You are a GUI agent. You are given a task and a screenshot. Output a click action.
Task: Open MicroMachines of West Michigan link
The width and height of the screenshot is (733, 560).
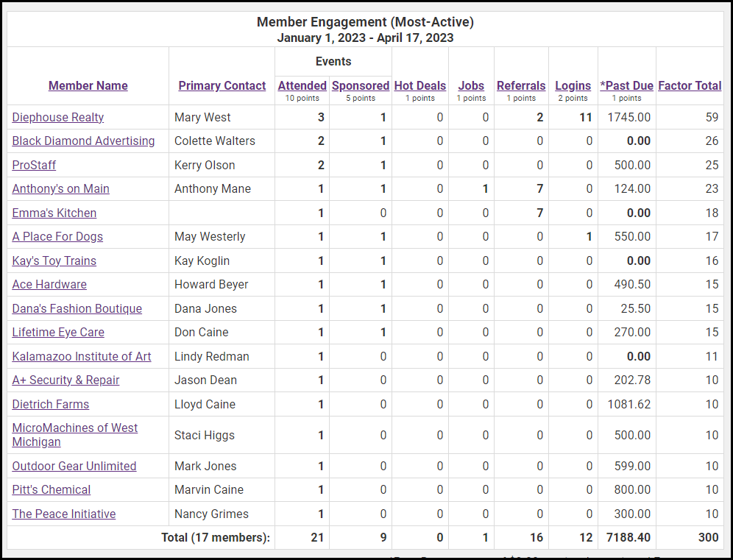[74, 428]
